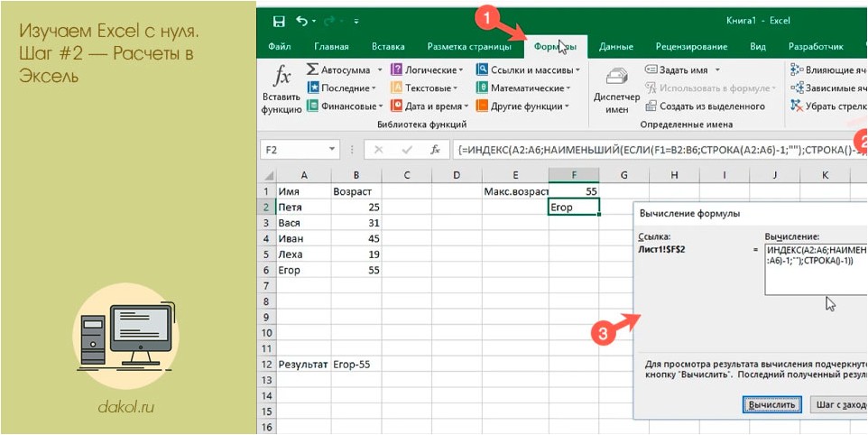Open Customize Quick Access Toolbar dropdown

356,22
